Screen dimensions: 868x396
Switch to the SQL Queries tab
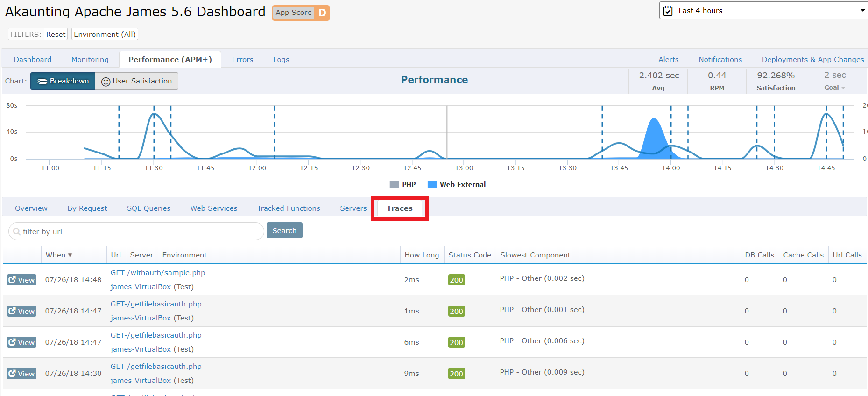[x=148, y=208]
